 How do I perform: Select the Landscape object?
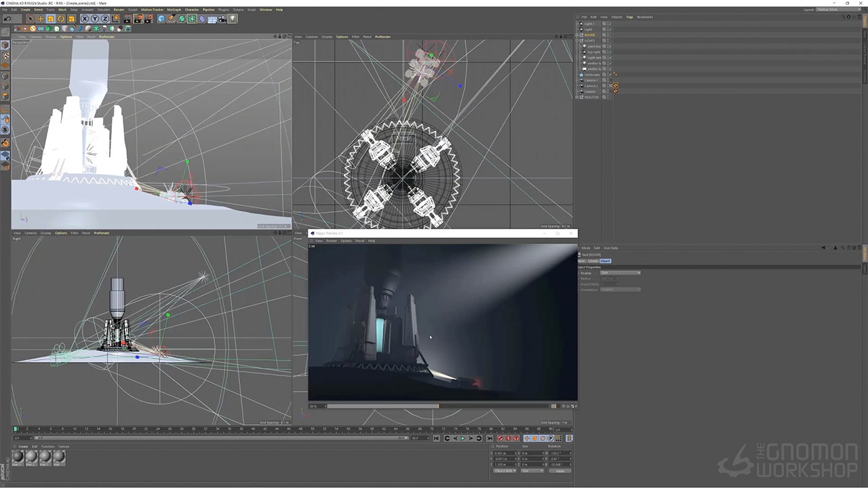(x=592, y=75)
